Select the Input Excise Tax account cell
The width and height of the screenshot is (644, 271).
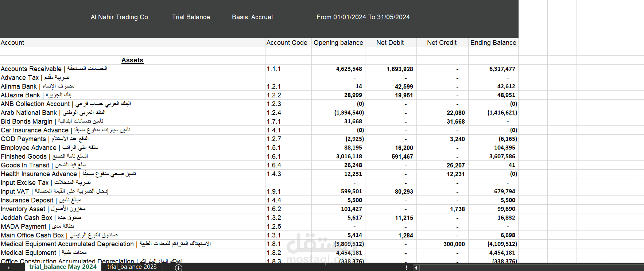click(132, 183)
